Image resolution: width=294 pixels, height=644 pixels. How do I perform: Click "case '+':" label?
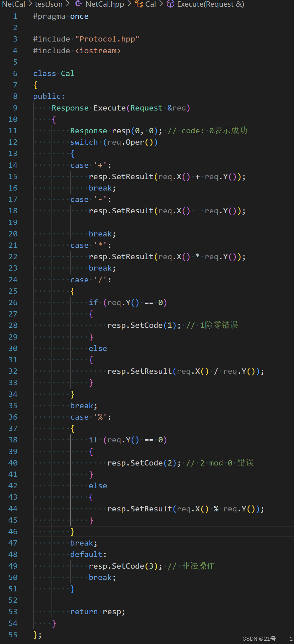click(91, 165)
